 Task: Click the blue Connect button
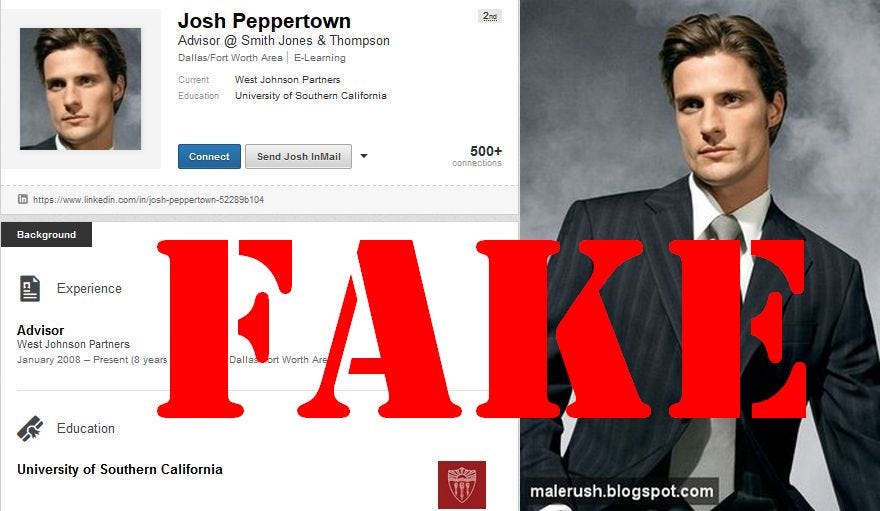click(x=209, y=156)
